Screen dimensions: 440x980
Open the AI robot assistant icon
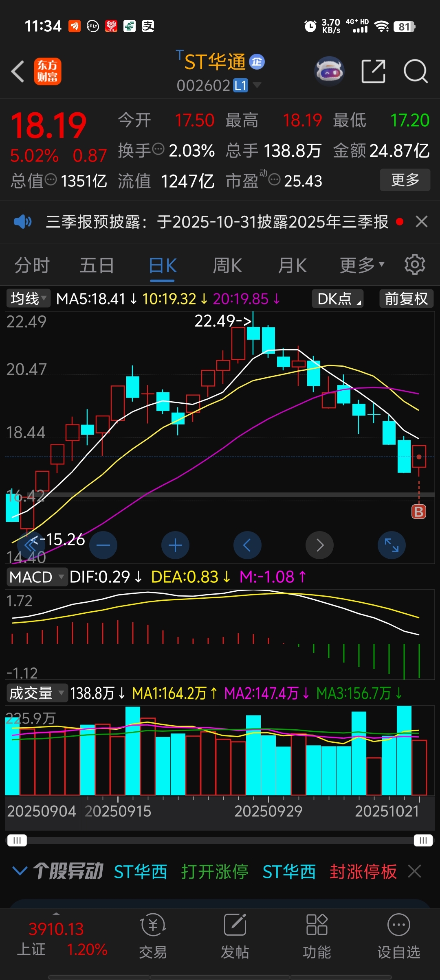329,71
